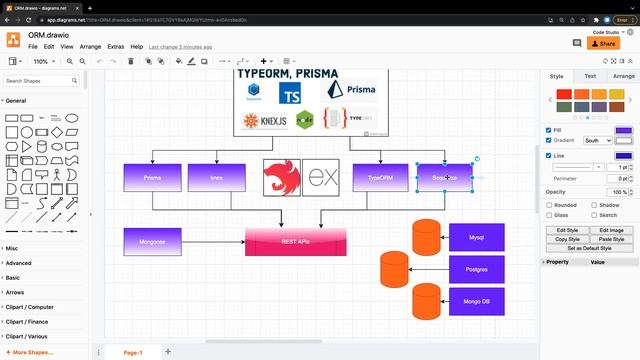Click Set as Default Style button
The height and width of the screenshot is (360, 640).
[x=589, y=248]
